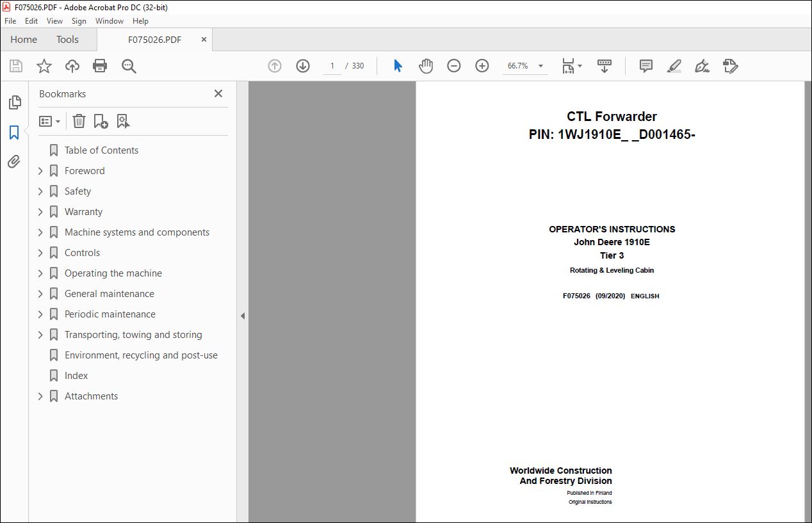Screen dimensions: 812x523
Task: Open the Index bookmark
Action: [x=76, y=376]
